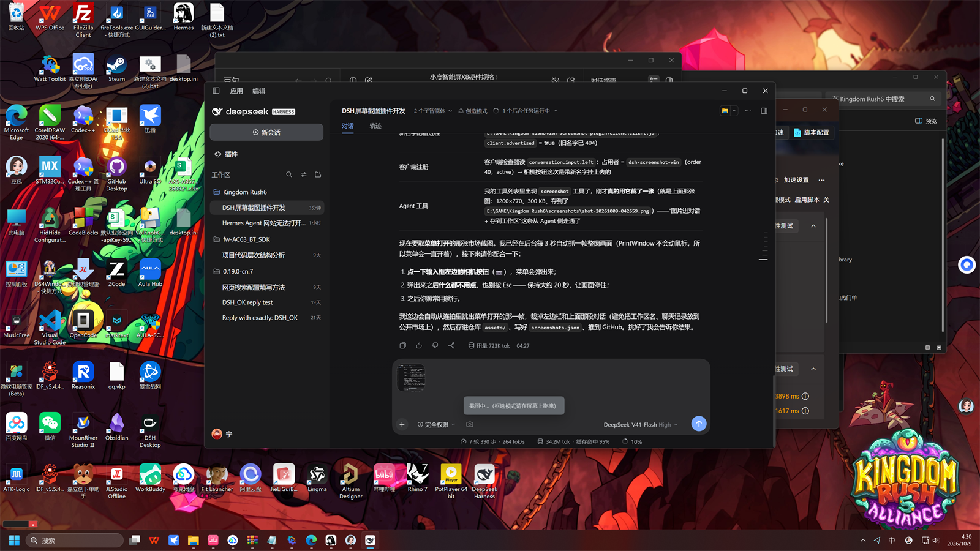
Task: Click the add workspace folder icon
Action: click(318, 174)
